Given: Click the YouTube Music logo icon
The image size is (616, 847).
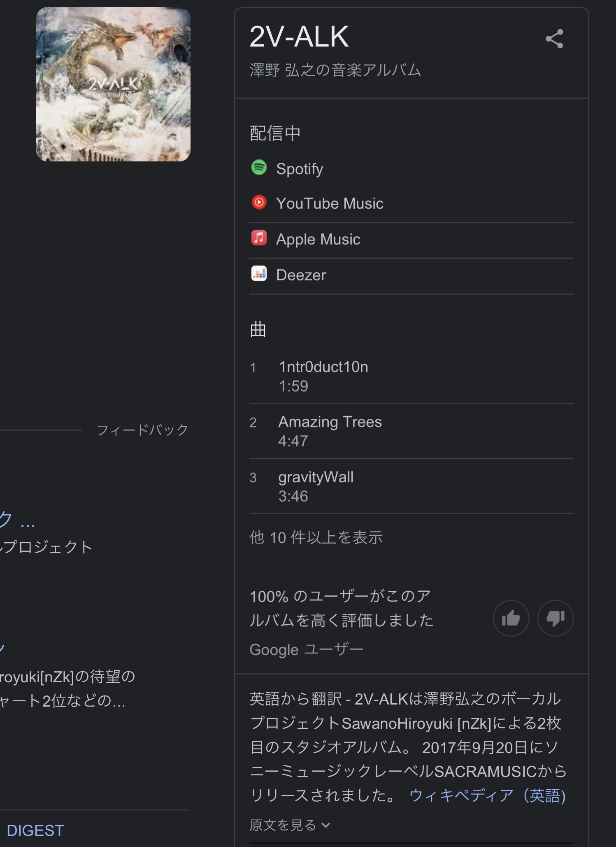Looking at the screenshot, I should tap(259, 203).
